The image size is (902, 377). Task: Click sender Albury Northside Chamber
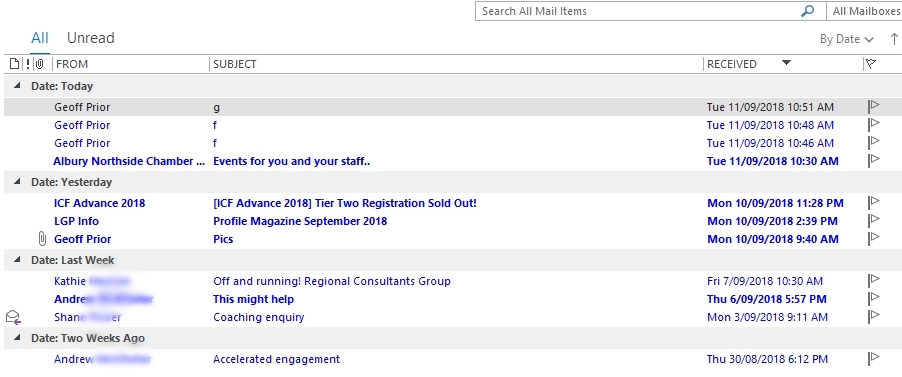[x=129, y=161]
